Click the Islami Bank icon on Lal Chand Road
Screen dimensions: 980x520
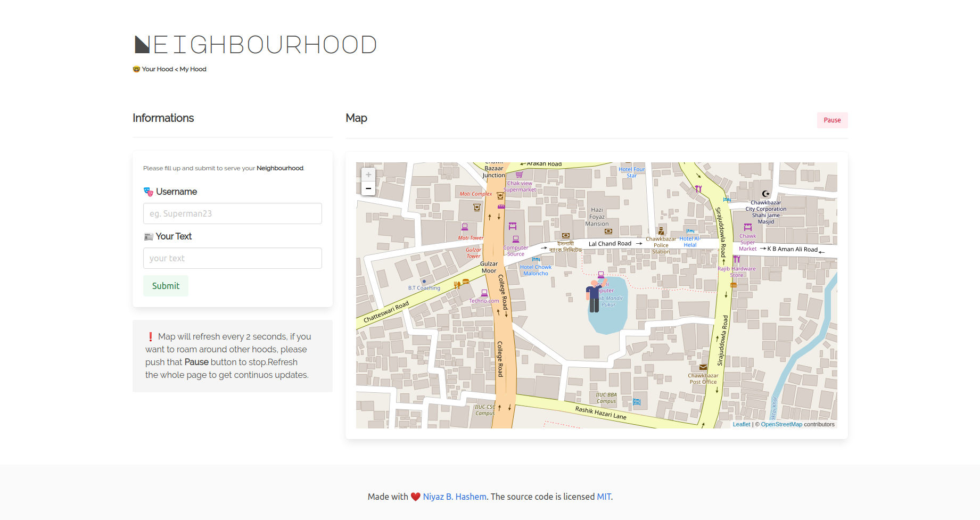[x=565, y=235]
